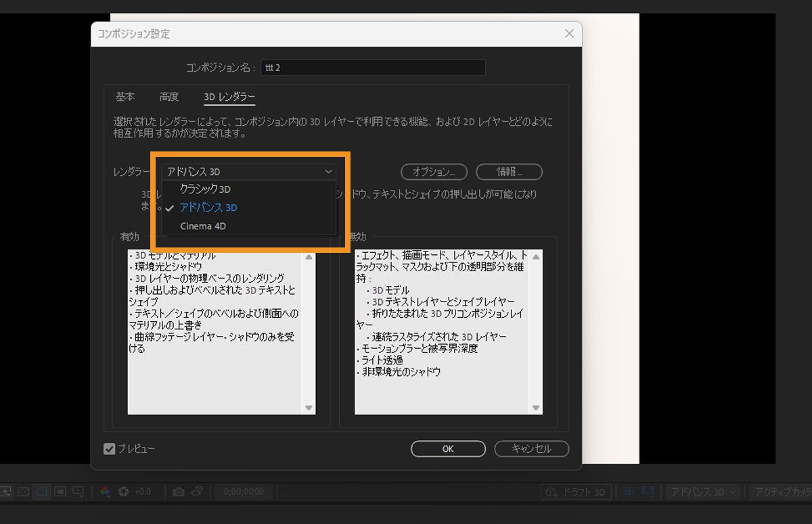Select Cinema 4D from the renderer list
812x524 pixels.
(202, 227)
